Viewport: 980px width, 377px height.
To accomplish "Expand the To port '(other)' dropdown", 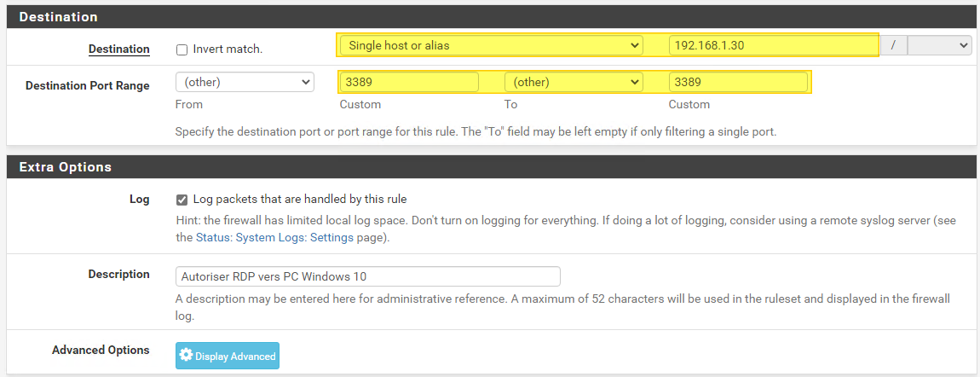I will tap(574, 82).
